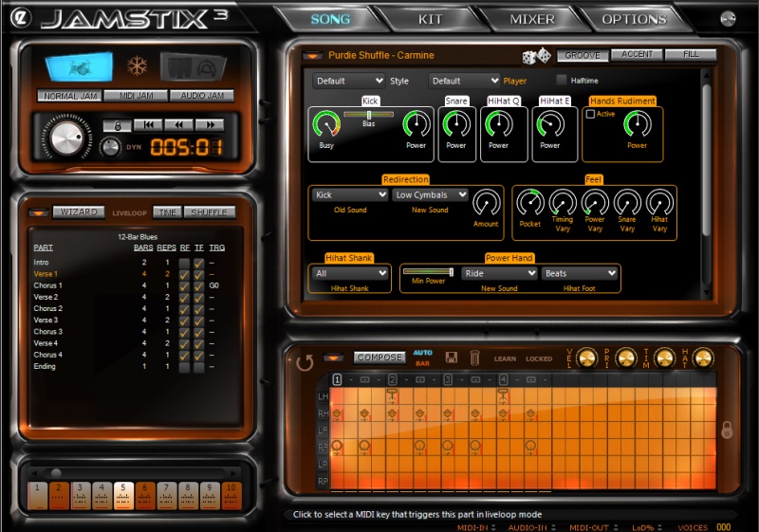Enable the Halftime checkbox
This screenshot has height=532, width=759.
pos(562,81)
